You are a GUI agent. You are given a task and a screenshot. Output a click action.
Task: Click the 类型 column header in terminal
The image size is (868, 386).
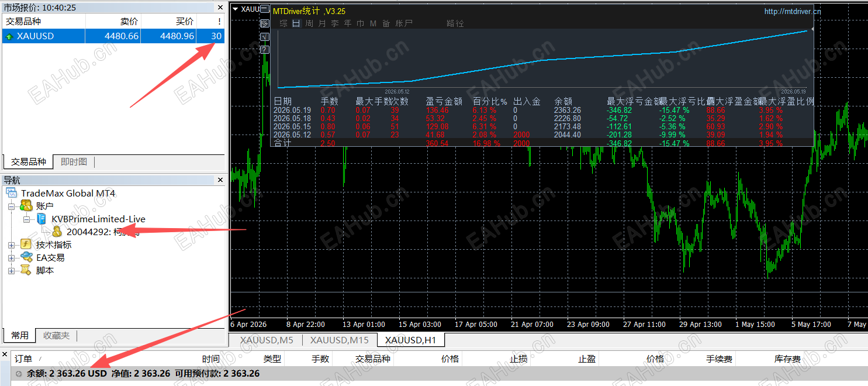click(x=254, y=359)
